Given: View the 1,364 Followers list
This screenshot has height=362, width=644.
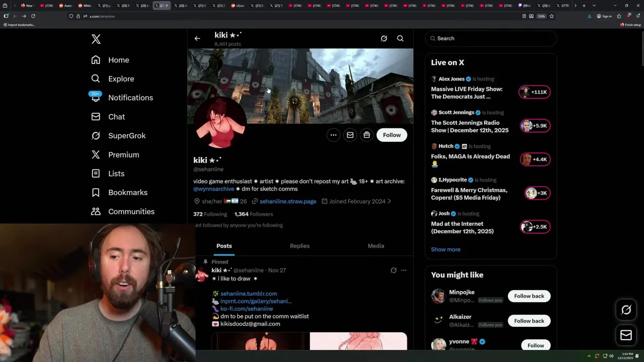Looking at the screenshot, I should [254, 214].
